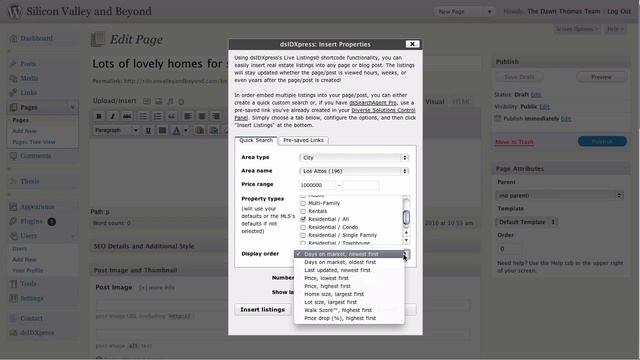The height and width of the screenshot is (360, 640).
Task: Select Last updated, newest first
Action: pos(349,270)
